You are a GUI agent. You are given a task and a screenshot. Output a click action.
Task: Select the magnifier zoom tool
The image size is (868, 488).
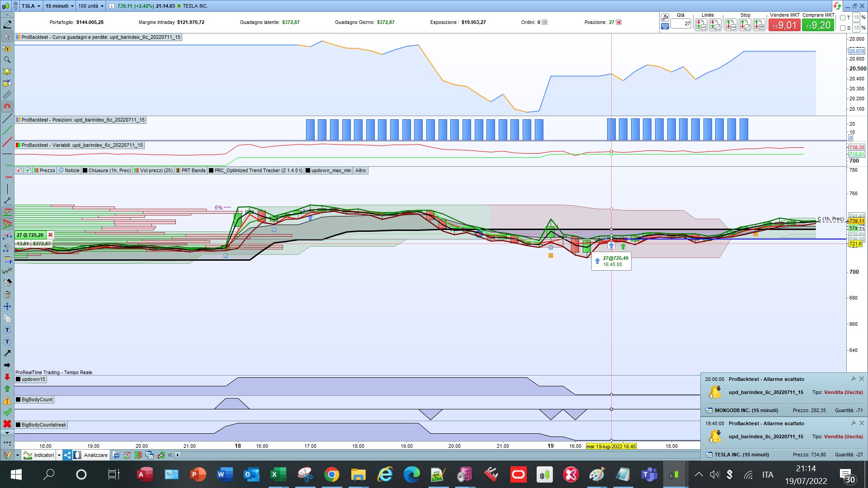click(x=7, y=60)
